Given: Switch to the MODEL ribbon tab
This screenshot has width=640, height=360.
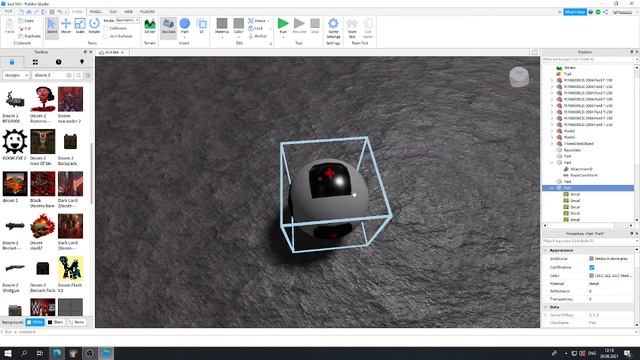Looking at the screenshot, I should (96, 11).
